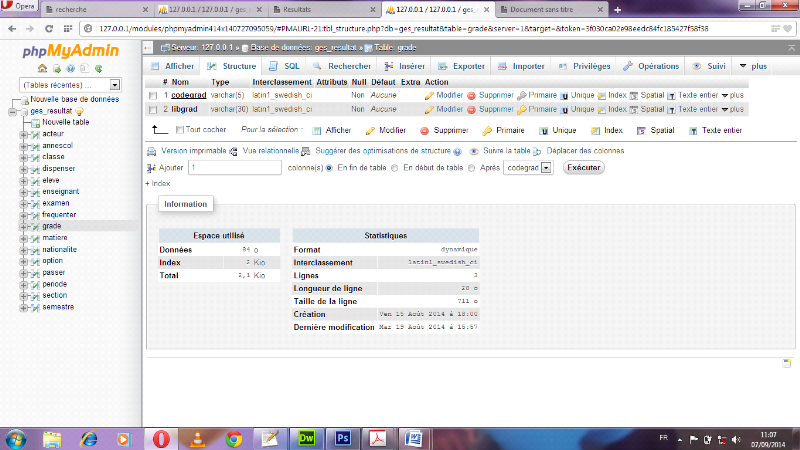
Task: Select En début de table radio button
Action: [x=394, y=168]
